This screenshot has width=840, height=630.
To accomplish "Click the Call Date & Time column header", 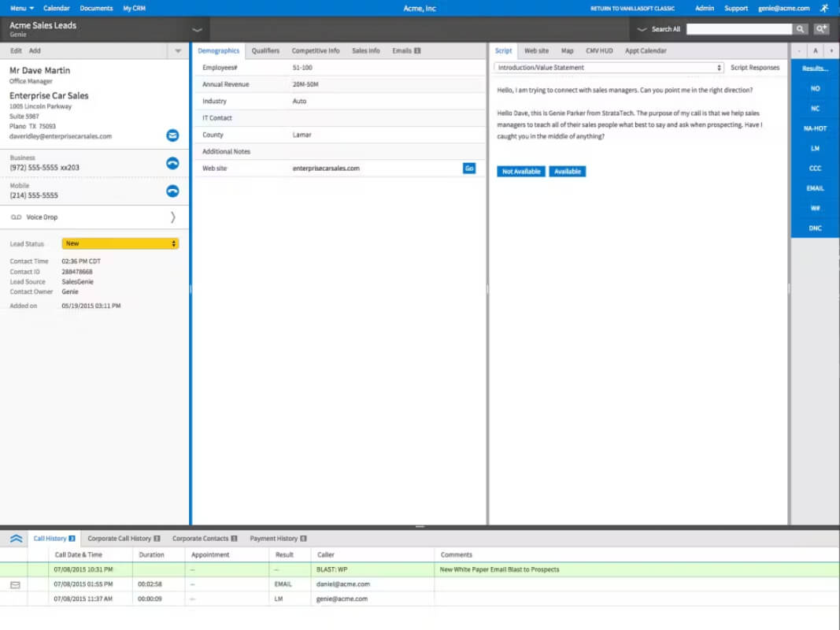I will click(78, 554).
